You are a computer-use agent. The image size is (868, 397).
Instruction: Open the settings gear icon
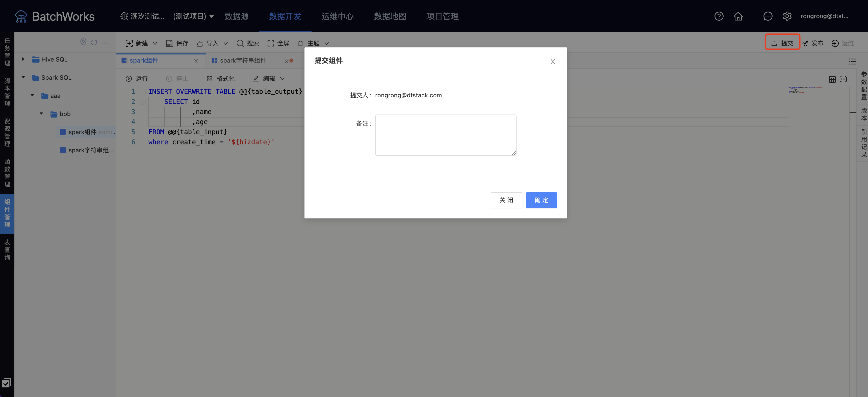[x=787, y=16]
